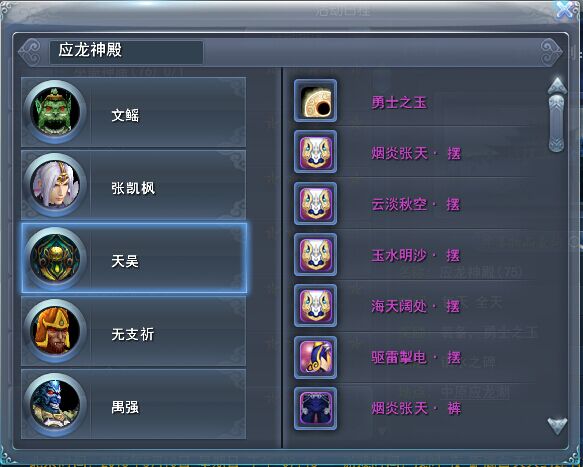Screen dimensions: 583x467
Task: Click the 驱雷掣电·摆 item icon
Action: click(316, 357)
